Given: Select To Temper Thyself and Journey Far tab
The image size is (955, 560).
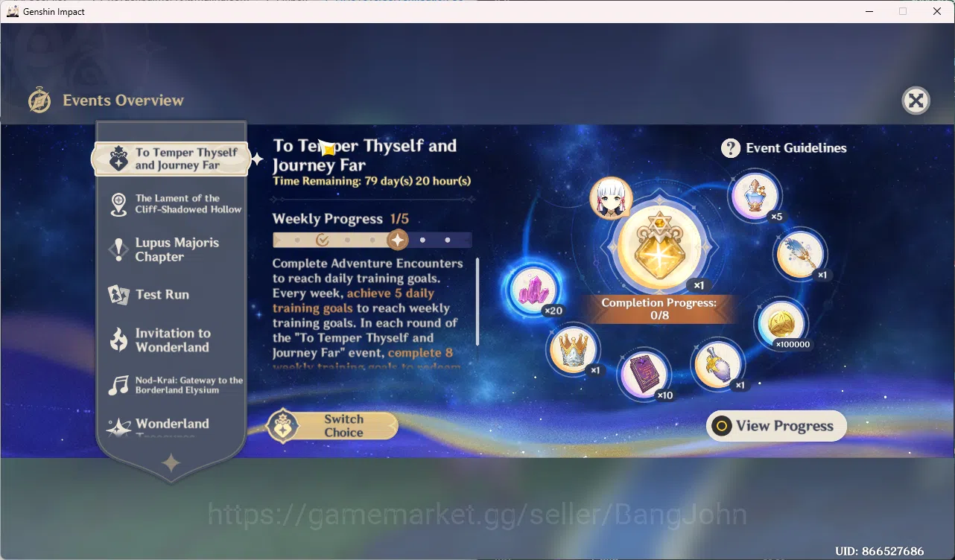Looking at the screenshot, I should (171, 159).
